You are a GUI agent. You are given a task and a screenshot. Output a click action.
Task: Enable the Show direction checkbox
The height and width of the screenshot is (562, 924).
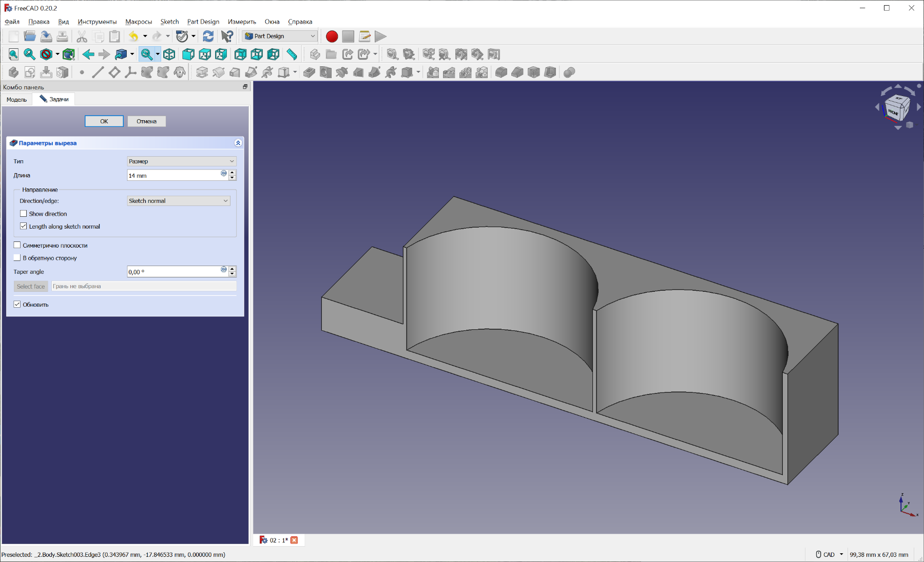24,214
